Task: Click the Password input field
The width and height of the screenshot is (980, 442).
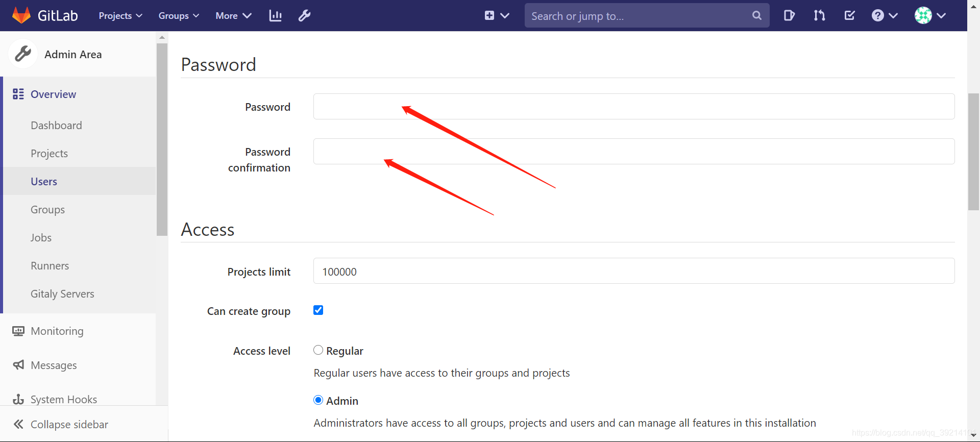Action: click(x=634, y=106)
